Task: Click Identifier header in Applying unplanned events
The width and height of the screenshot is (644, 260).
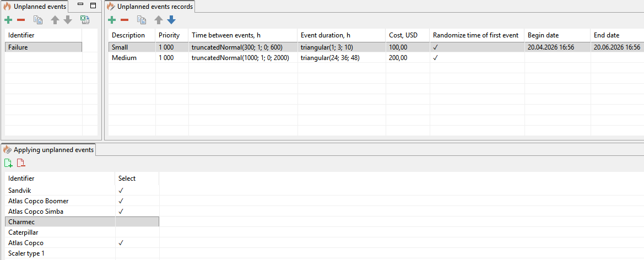Action: point(60,178)
